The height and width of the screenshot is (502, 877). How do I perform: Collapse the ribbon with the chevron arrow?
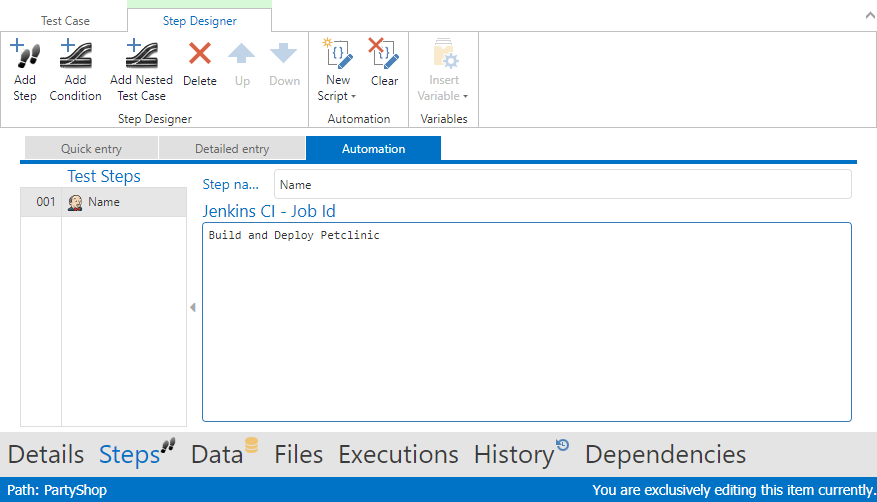(865, 15)
